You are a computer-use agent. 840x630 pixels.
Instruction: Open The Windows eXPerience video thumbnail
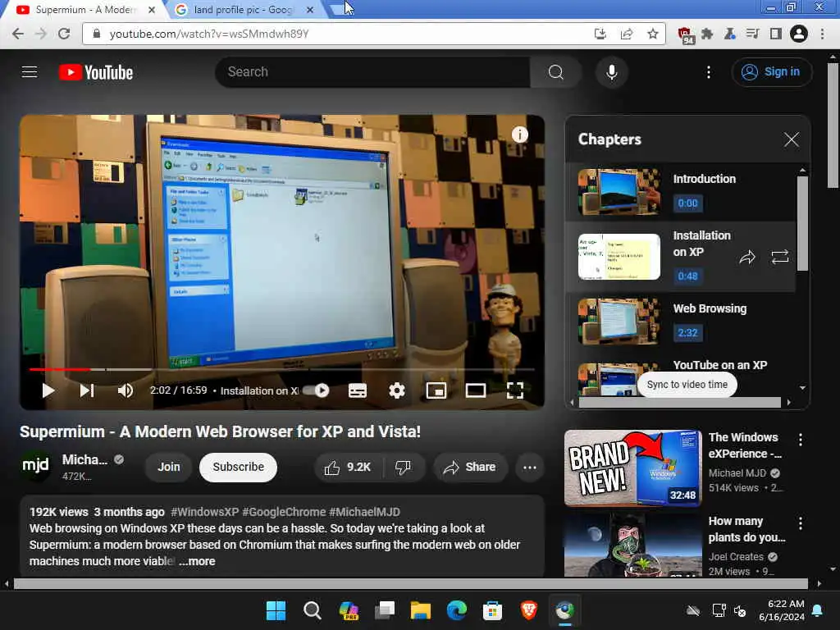[632, 468]
